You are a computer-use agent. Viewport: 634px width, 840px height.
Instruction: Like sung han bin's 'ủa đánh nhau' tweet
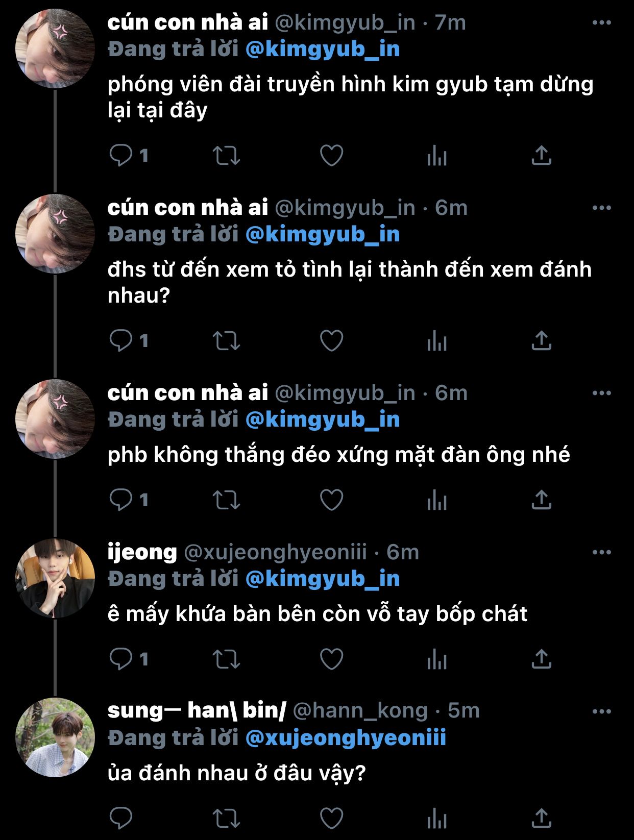click(x=331, y=819)
